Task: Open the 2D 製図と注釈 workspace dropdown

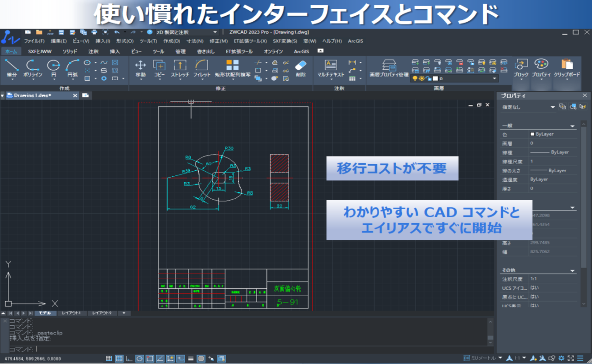Action: pos(187,32)
